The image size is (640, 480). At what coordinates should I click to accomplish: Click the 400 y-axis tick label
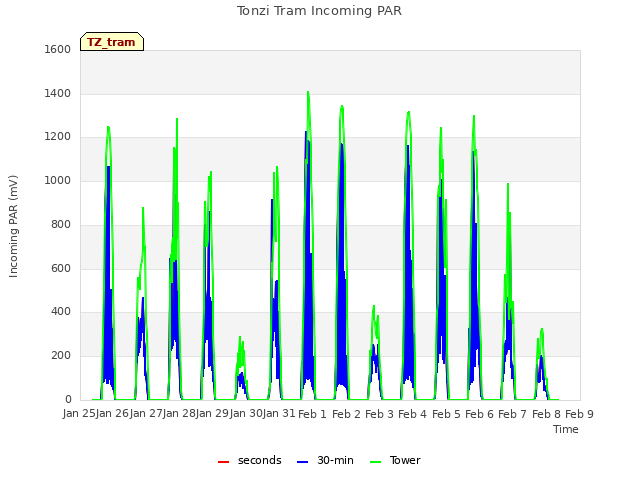point(61,312)
